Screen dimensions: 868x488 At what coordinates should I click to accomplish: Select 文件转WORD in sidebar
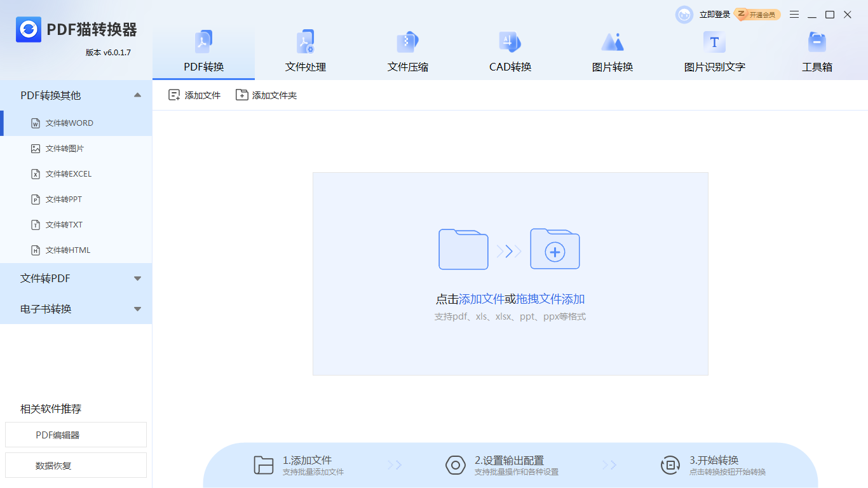pos(76,123)
